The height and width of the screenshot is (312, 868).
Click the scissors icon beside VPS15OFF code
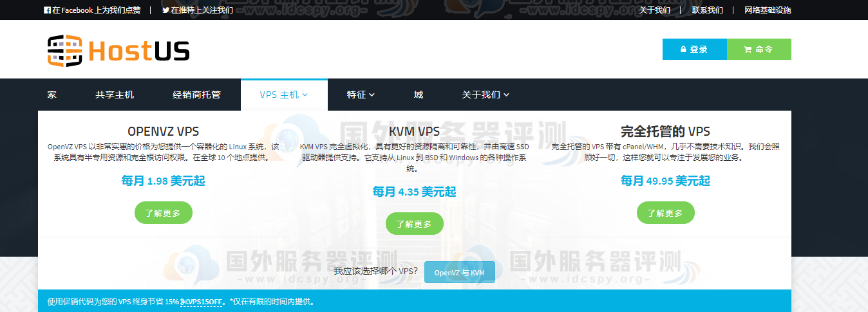(x=184, y=302)
